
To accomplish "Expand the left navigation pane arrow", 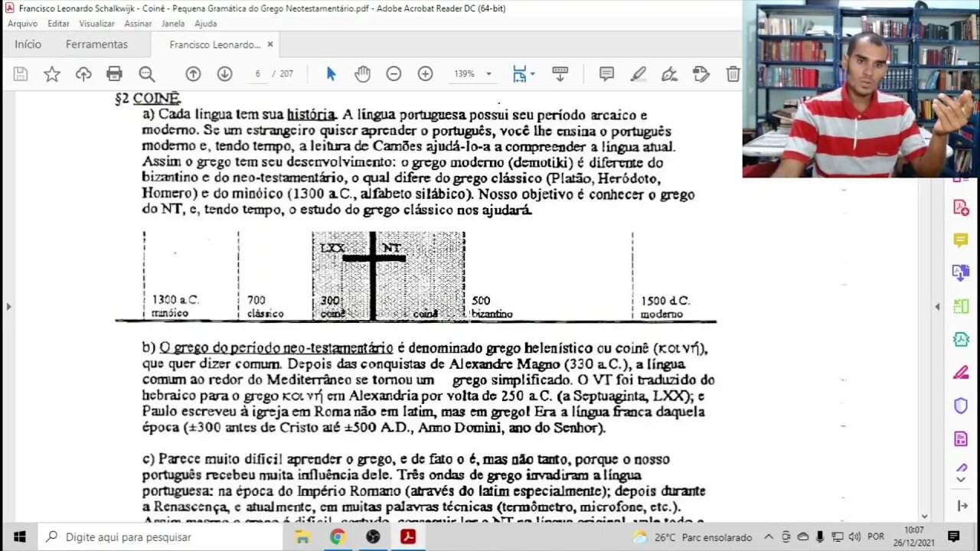I will tap(9, 307).
